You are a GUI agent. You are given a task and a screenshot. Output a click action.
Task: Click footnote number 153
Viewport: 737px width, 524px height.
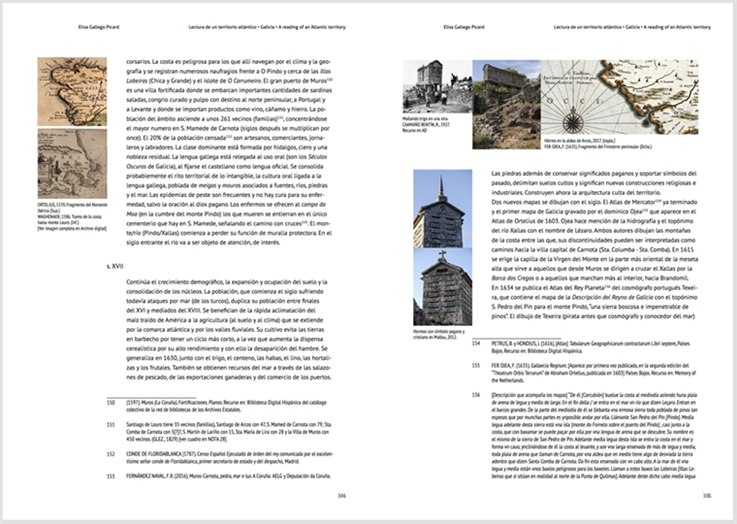coord(110,476)
